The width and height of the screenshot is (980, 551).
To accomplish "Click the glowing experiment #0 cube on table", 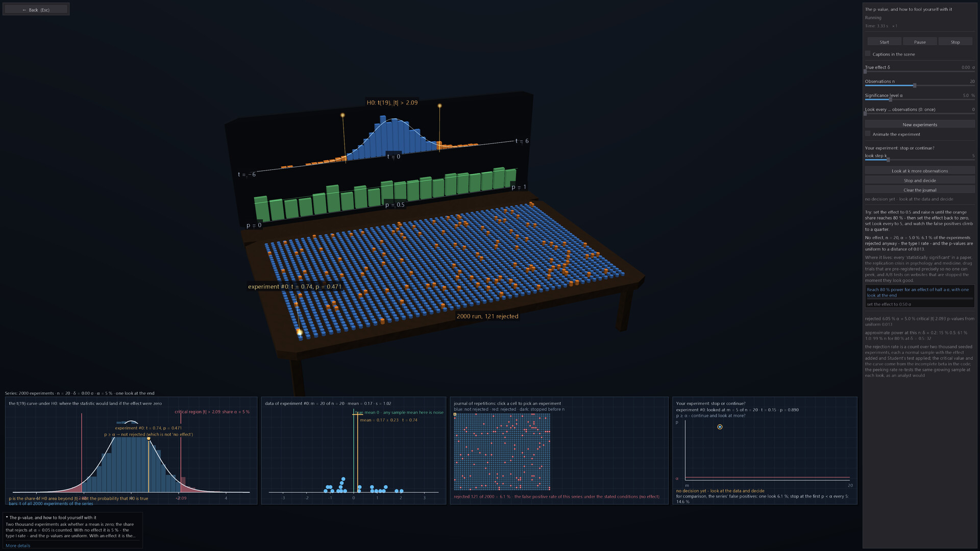I will click(x=300, y=333).
